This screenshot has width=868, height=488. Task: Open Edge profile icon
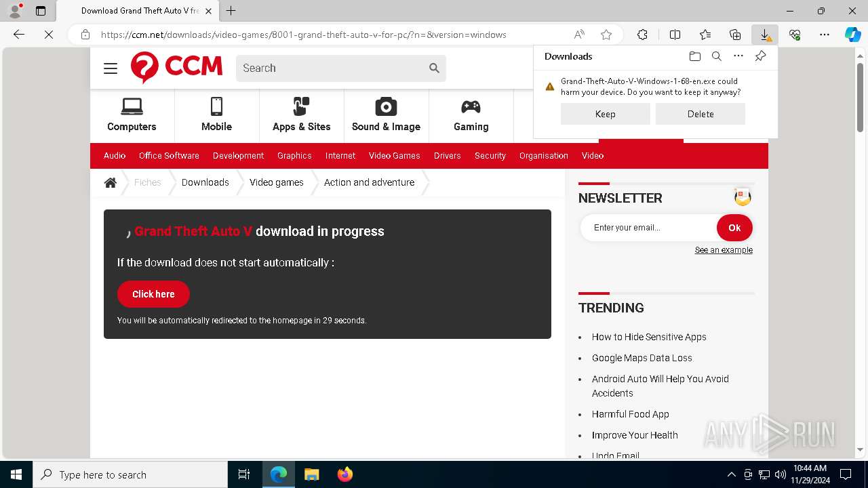tap(15, 11)
